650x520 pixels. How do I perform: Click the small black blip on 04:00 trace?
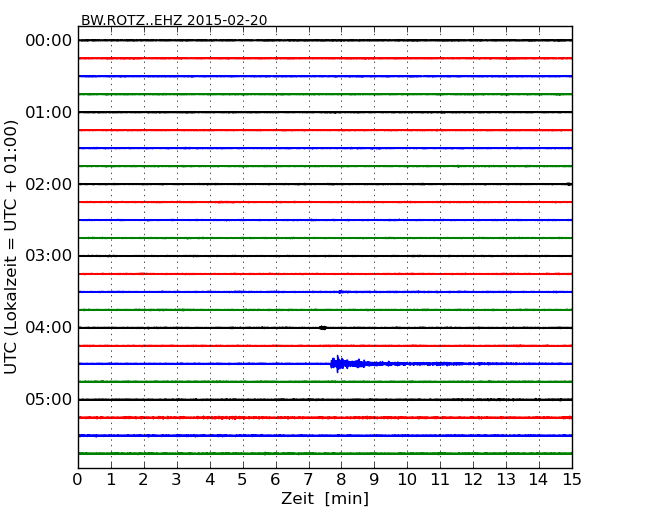pyautogui.click(x=323, y=328)
